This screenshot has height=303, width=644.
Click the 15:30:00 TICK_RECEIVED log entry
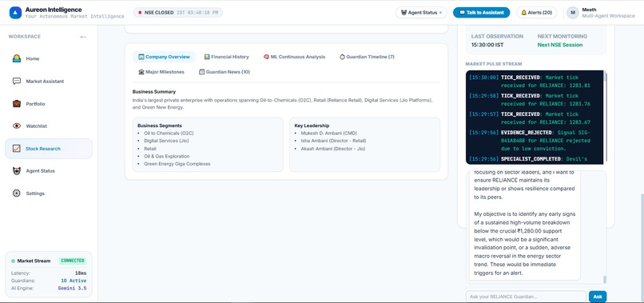(530, 82)
